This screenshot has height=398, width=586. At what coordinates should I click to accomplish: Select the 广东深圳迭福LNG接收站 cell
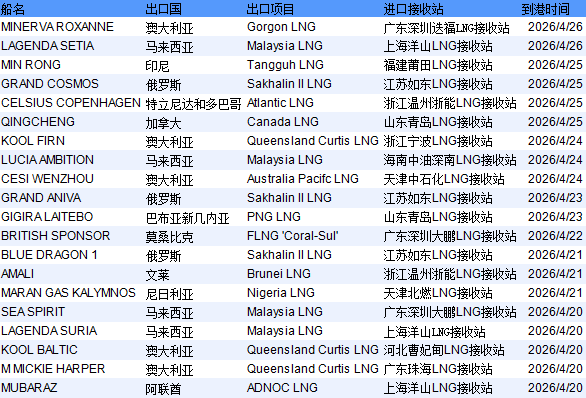click(x=447, y=28)
